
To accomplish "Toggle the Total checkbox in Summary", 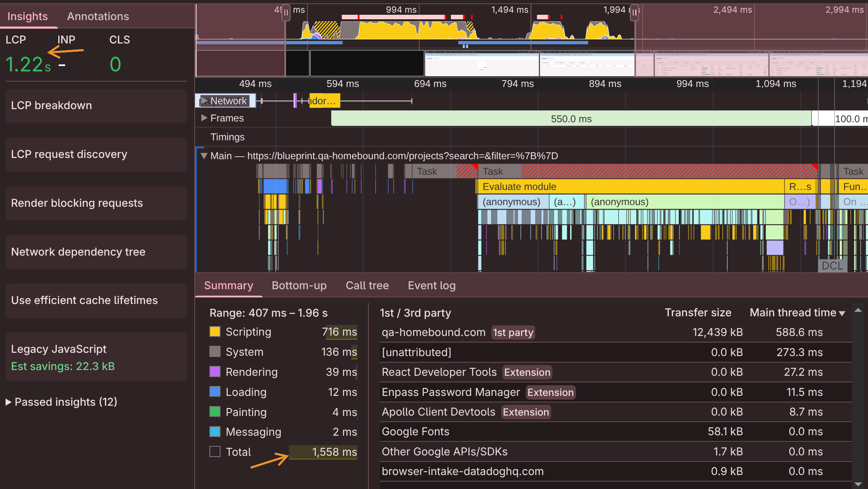I will pos(215,452).
